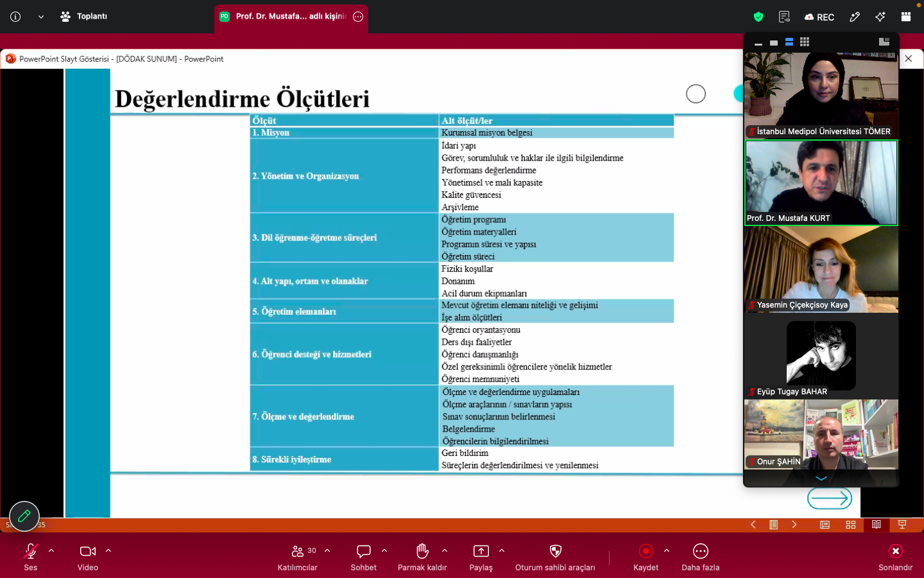Select Yasemin Çiçekçisoy Kaya video thumbnail
Screen dimensions: 924x578
coord(821,270)
